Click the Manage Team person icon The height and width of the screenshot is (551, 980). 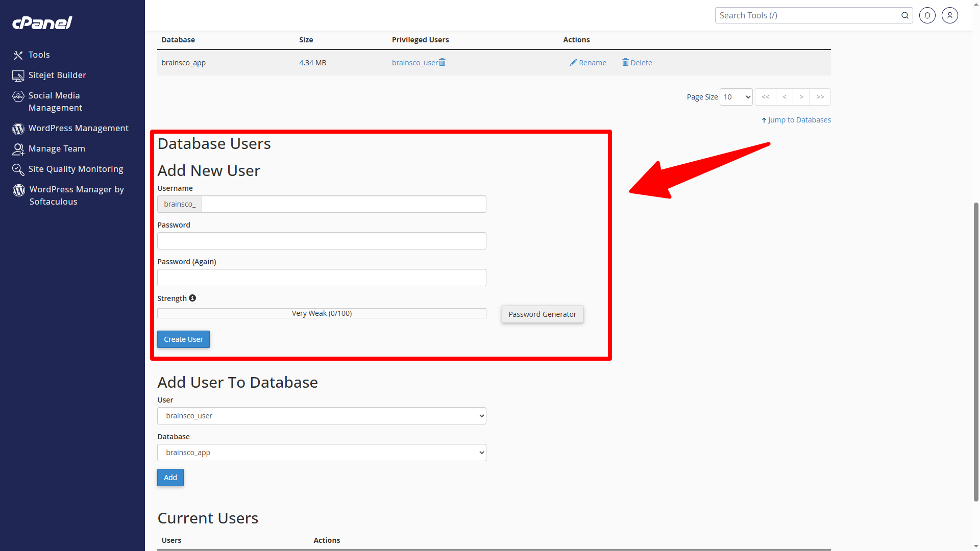tap(18, 149)
